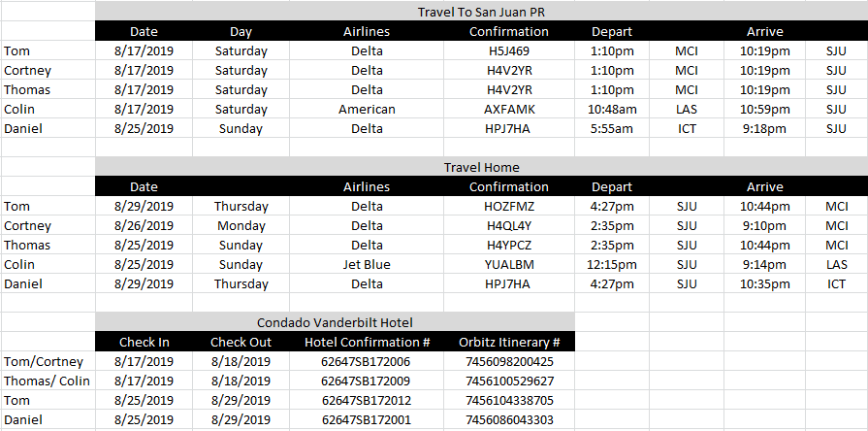Click the 10:48am departure time cell

612,109
